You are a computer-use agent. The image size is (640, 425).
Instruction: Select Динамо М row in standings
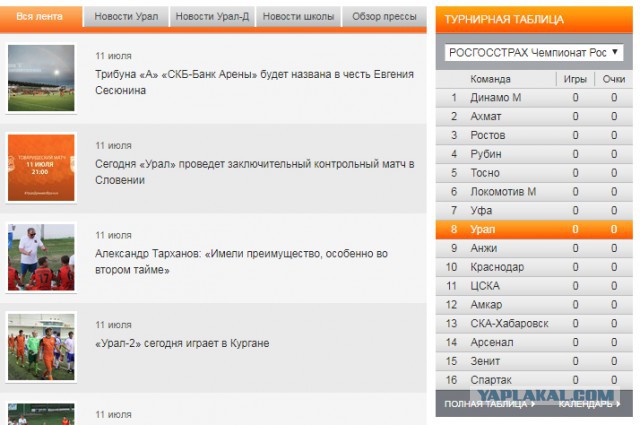click(x=534, y=98)
